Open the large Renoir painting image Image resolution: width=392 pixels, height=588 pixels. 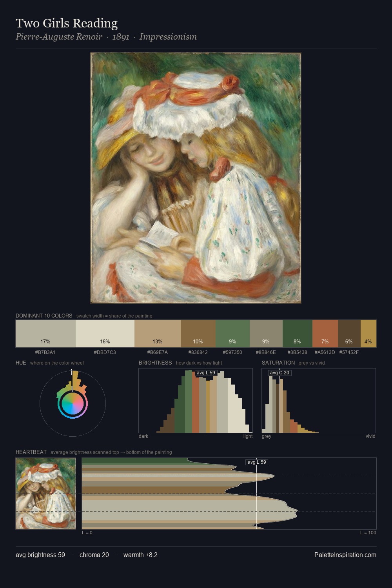(196, 178)
